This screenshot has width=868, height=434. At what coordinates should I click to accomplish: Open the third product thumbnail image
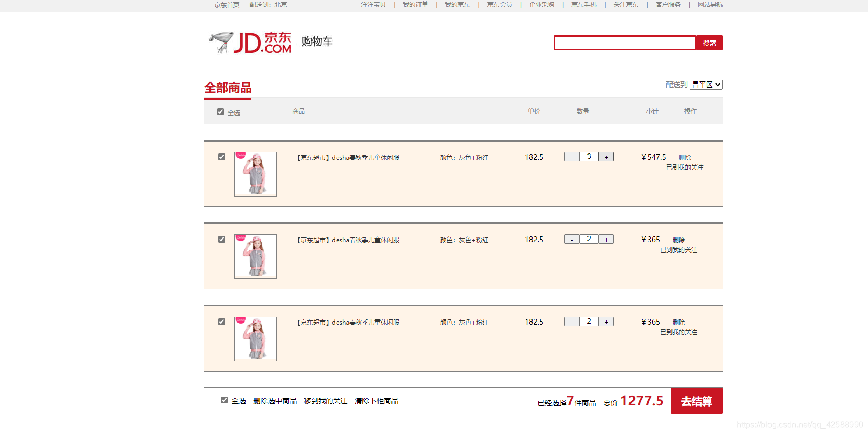click(x=256, y=339)
